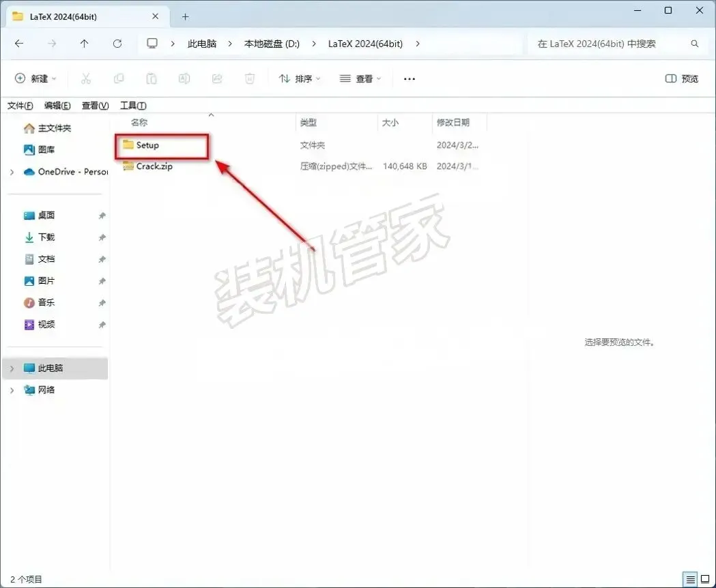Screen dimensions: 716x588
Task: Expand the chevron after 此电脑 in the address bar
Action: 230,44
